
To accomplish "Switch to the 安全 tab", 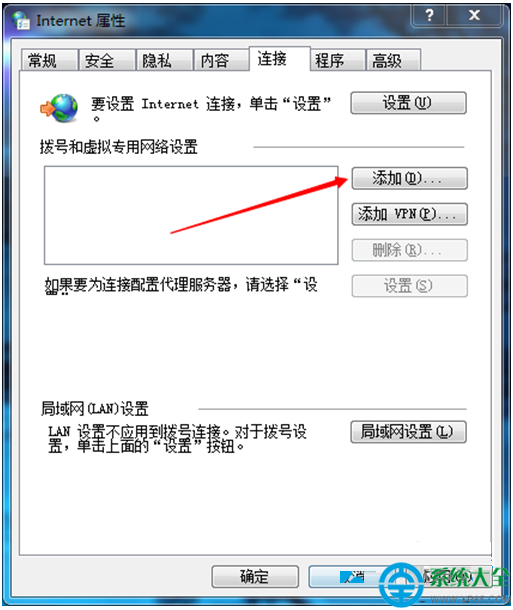I will pos(107,60).
